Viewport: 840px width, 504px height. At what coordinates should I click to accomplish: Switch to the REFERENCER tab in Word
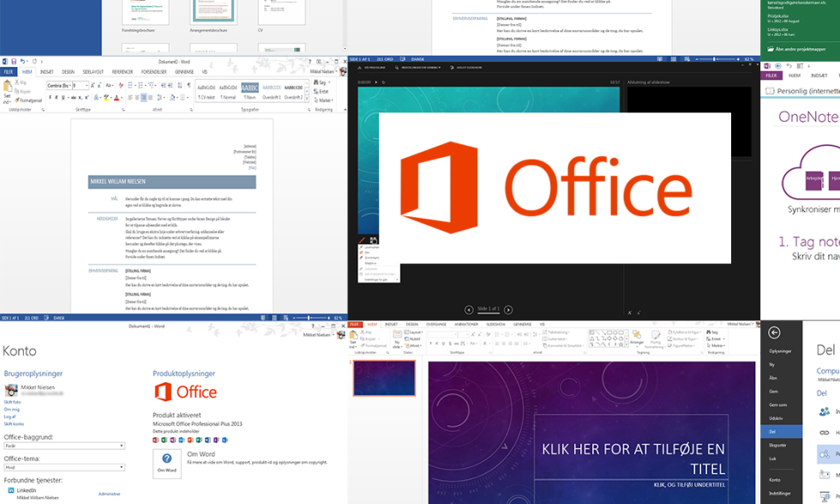pos(123,72)
